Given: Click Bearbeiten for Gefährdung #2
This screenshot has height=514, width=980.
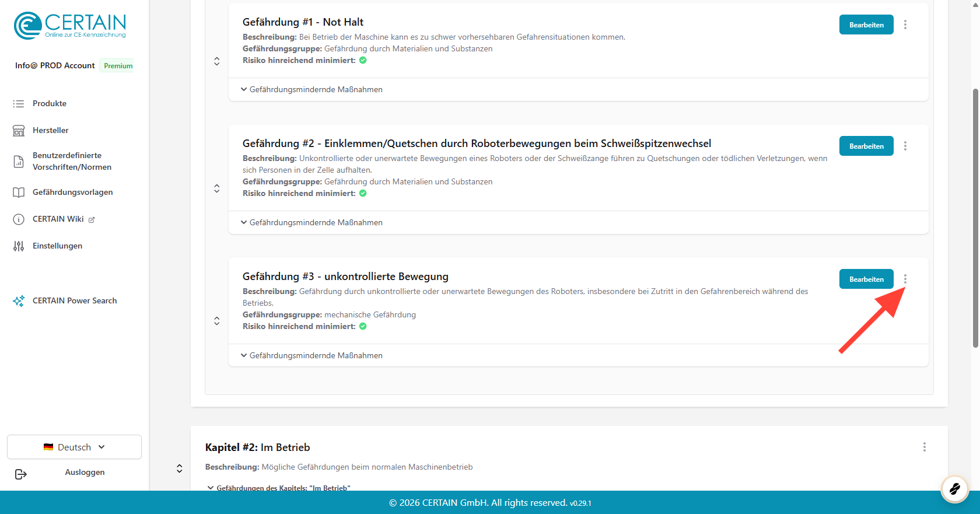Looking at the screenshot, I should tap(866, 146).
